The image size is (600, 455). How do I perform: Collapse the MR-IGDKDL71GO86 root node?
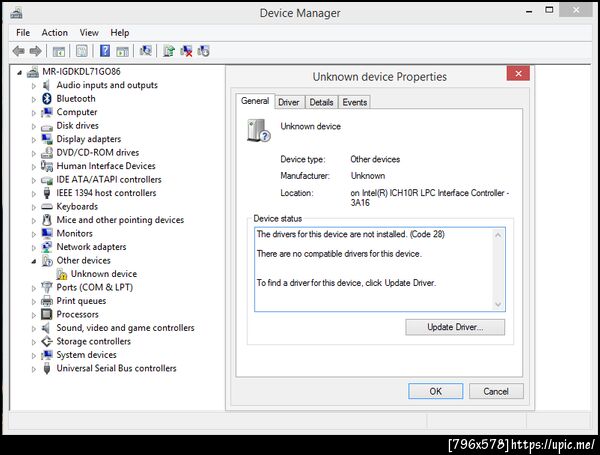19,72
